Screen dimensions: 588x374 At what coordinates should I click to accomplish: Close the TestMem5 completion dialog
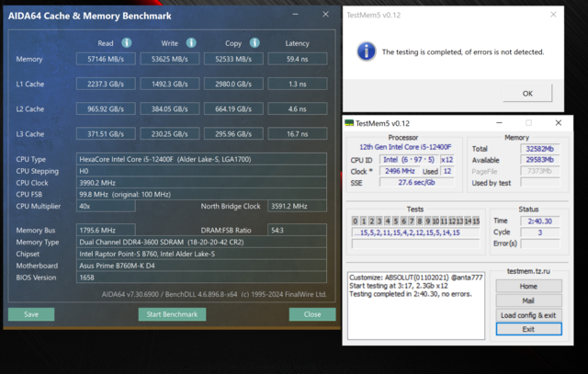(552, 15)
